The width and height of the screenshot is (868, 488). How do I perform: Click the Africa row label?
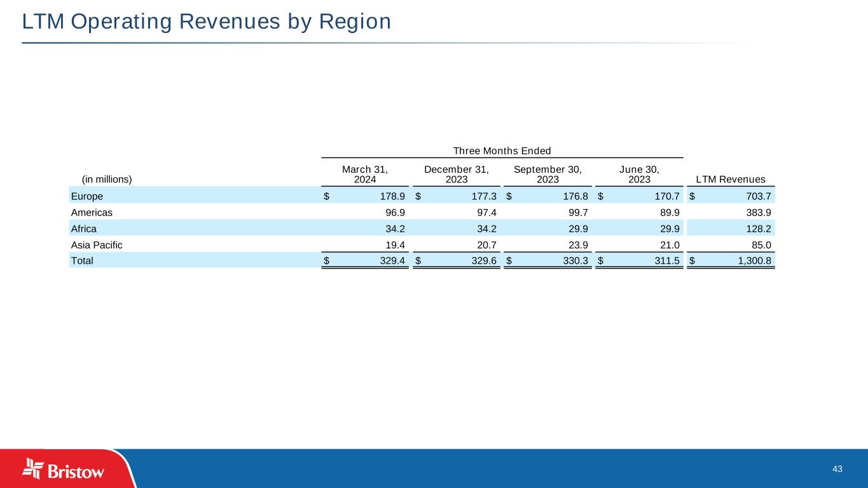[84, 229]
